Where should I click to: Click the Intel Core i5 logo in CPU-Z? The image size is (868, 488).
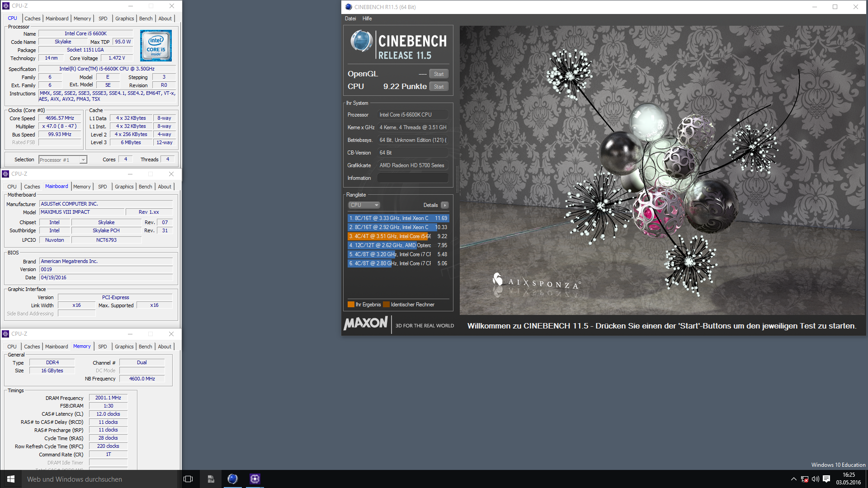pyautogui.click(x=156, y=46)
